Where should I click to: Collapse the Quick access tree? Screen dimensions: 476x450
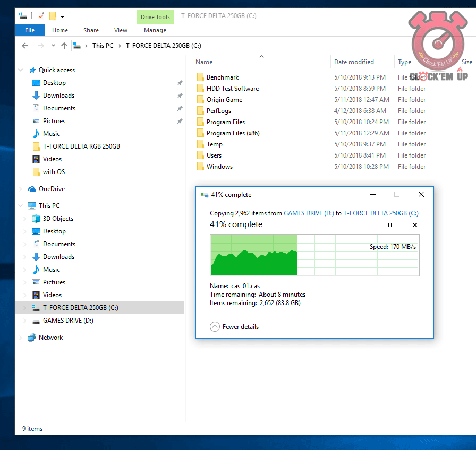[21, 70]
